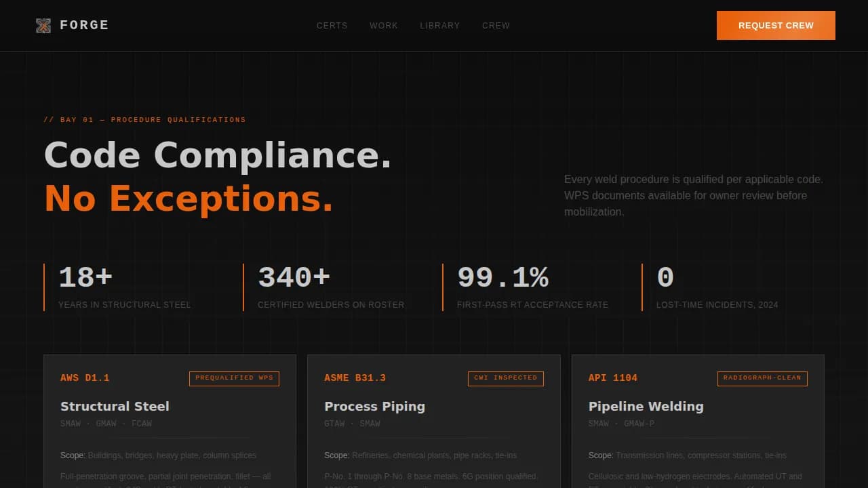Viewport: 868px width, 488px height.
Task: Select the CWI INSPECTED badge
Action: 506,378
